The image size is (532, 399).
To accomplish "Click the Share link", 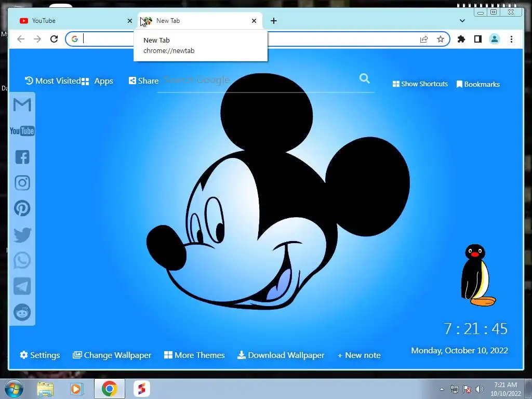I will [x=143, y=81].
